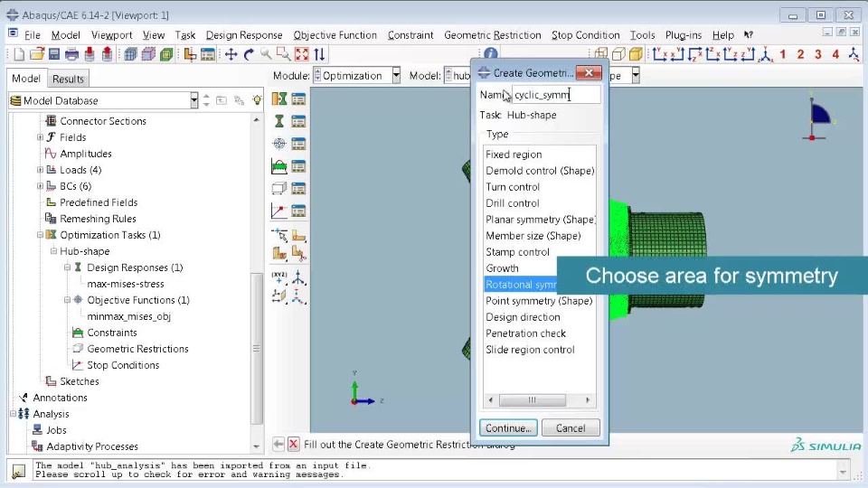This screenshot has width=868, height=488.
Task: Collapse the Hub-shape task node
Action: (53, 251)
